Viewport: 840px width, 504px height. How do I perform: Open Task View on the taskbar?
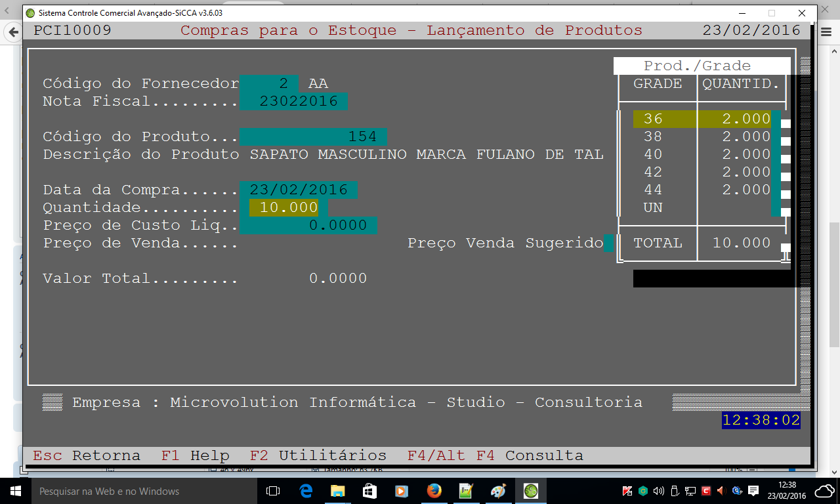273,491
